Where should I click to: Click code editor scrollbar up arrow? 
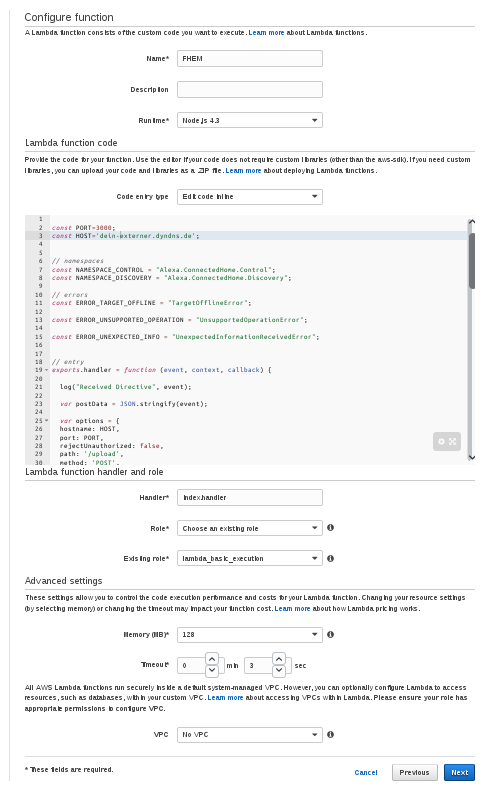(x=471, y=221)
